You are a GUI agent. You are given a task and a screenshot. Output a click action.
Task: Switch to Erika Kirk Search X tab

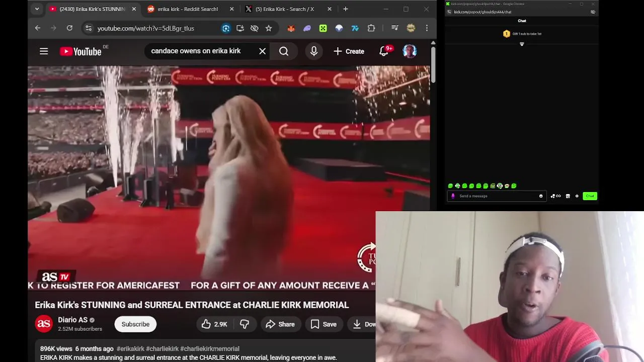[284, 9]
